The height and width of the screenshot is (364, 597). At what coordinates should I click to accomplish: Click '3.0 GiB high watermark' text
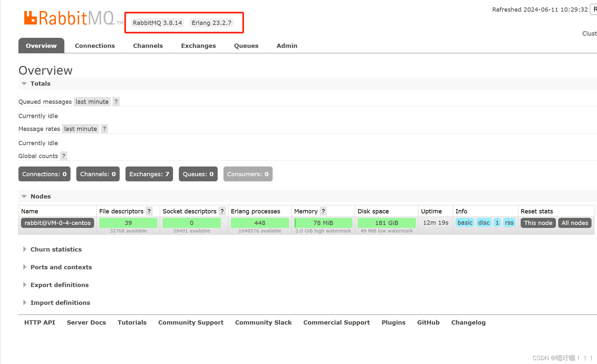point(323,231)
